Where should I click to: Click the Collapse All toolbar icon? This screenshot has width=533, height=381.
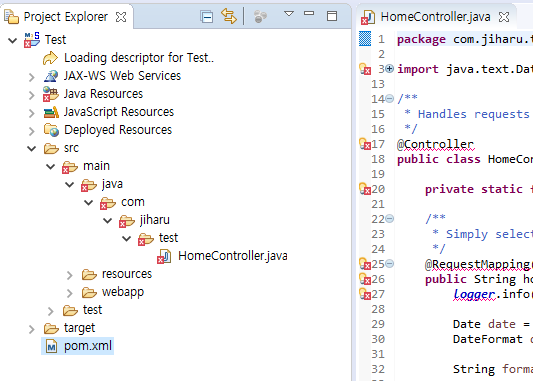[207, 16]
